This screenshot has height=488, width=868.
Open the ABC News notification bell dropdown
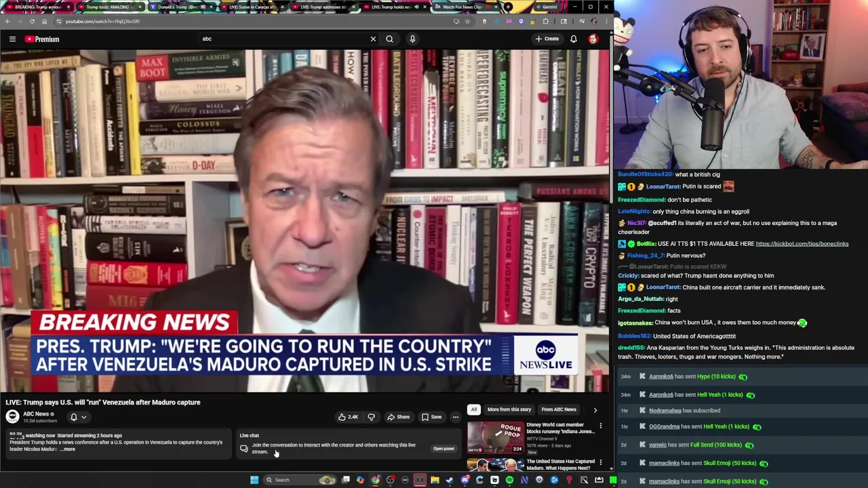click(78, 417)
